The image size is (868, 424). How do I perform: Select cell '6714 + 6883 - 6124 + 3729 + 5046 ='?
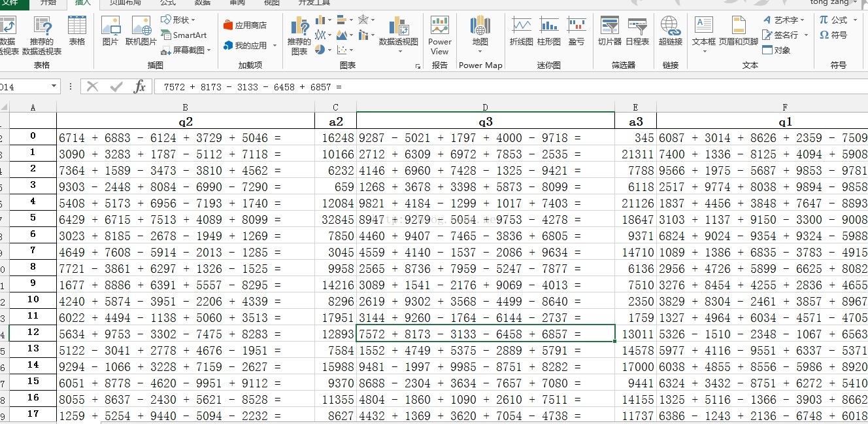(x=186, y=137)
